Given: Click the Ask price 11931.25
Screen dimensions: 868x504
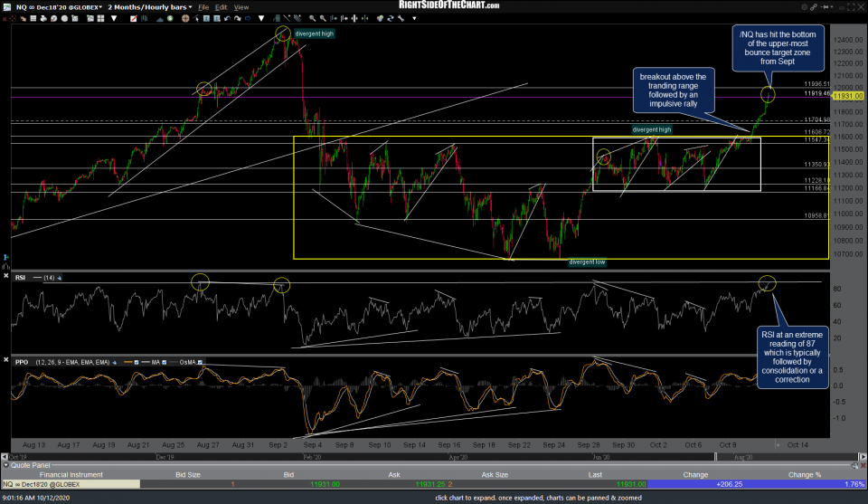Looking at the screenshot, I should [430, 484].
